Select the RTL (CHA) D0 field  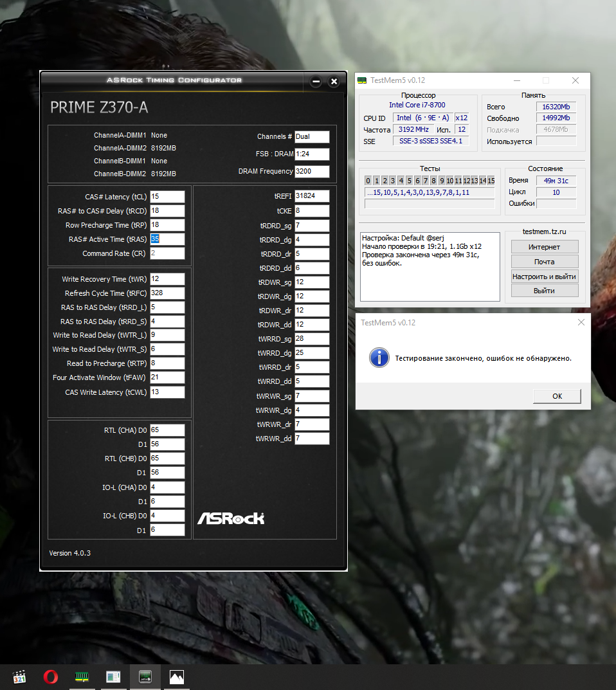(167, 430)
